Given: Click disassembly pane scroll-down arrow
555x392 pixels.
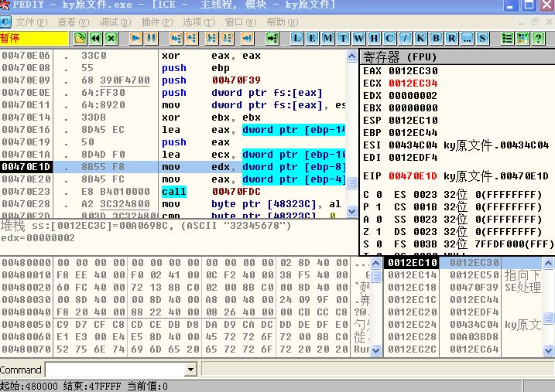Looking at the screenshot, I should point(351,211).
